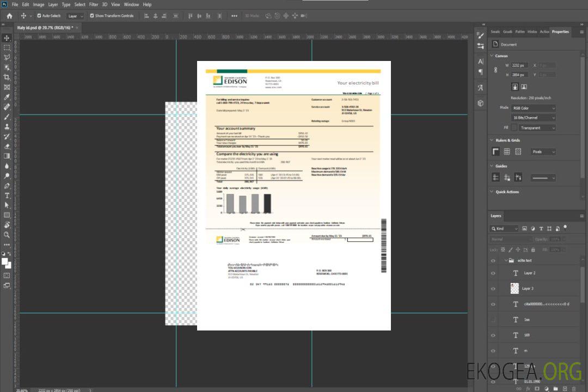Open the three-dots more align options
Viewport: 588px width, 392px height.
coord(234,16)
